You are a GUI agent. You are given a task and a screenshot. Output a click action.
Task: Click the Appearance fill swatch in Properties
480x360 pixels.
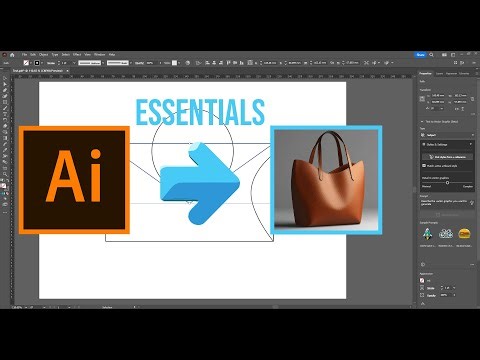coord(422,281)
